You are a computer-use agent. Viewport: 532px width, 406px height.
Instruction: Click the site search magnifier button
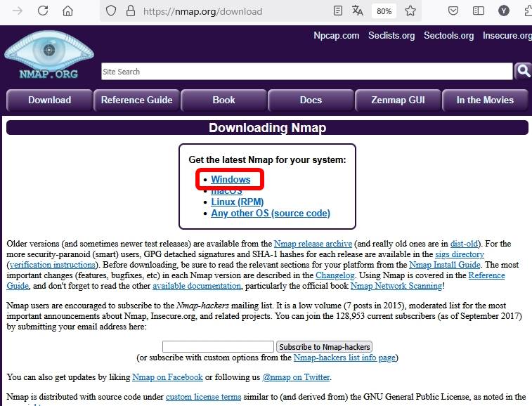(523, 71)
